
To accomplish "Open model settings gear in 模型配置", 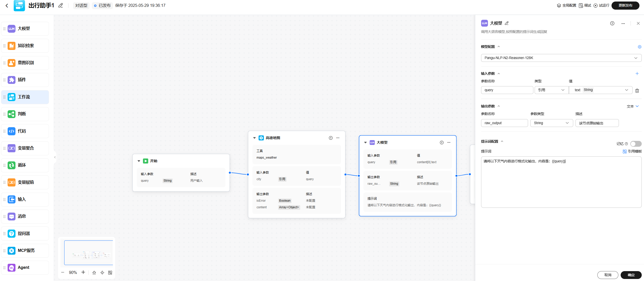I will click(639, 47).
